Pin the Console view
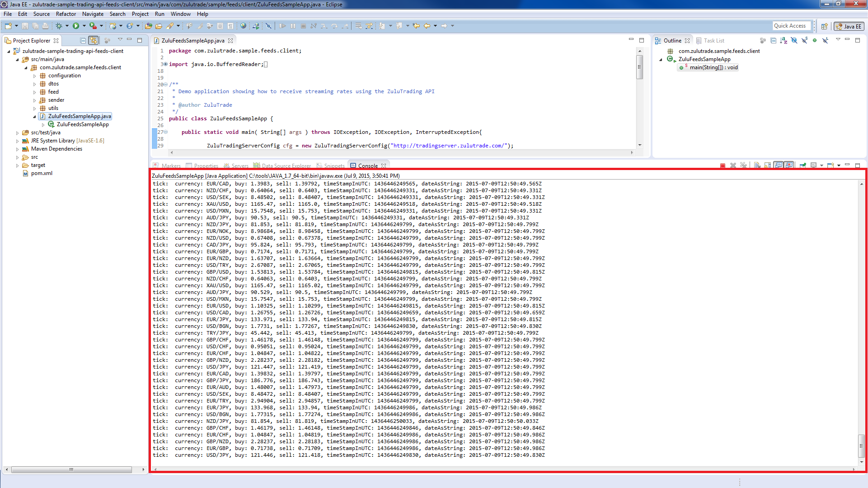The width and height of the screenshot is (868, 488). 803,166
